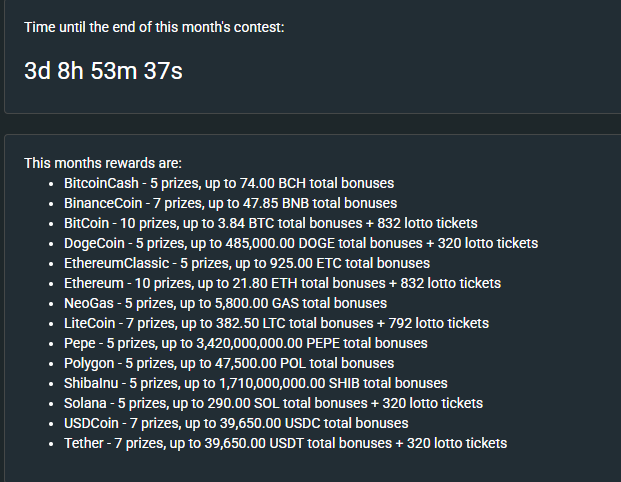Select the BinanceCoin 47.85 BNB entry
The image size is (621, 482).
230,203
